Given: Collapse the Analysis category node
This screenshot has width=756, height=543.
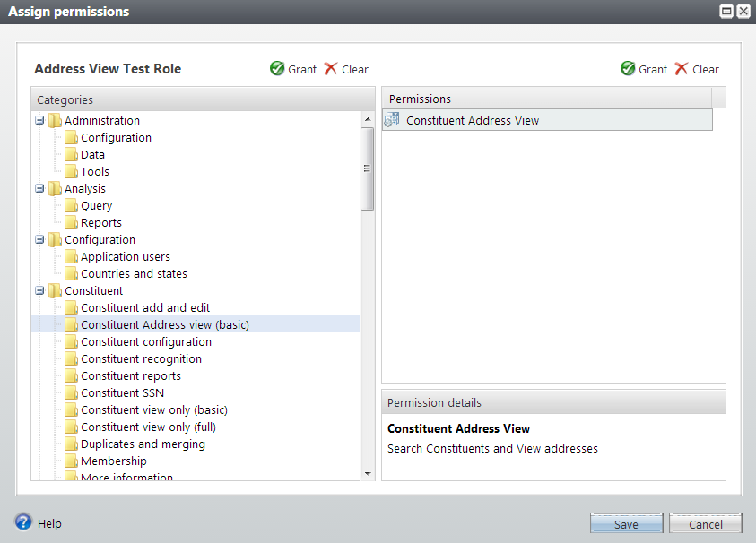Looking at the screenshot, I should pos(40,188).
